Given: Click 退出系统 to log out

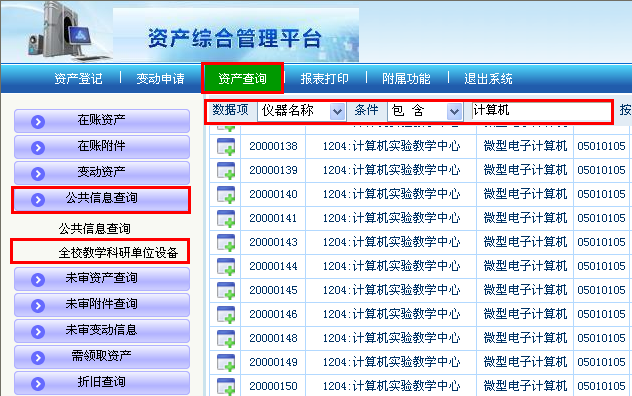Looking at the screenshot, I should pos(488,79).
